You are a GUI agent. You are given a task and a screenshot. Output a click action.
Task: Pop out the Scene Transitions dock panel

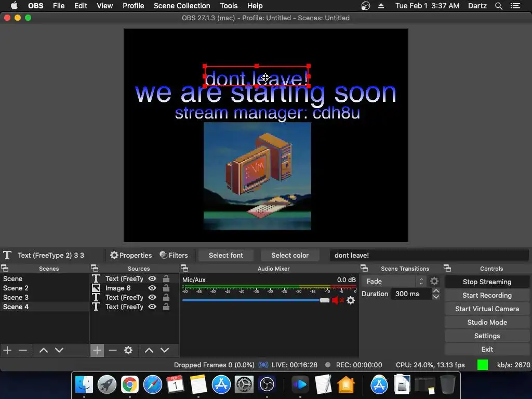coord(364,269)
